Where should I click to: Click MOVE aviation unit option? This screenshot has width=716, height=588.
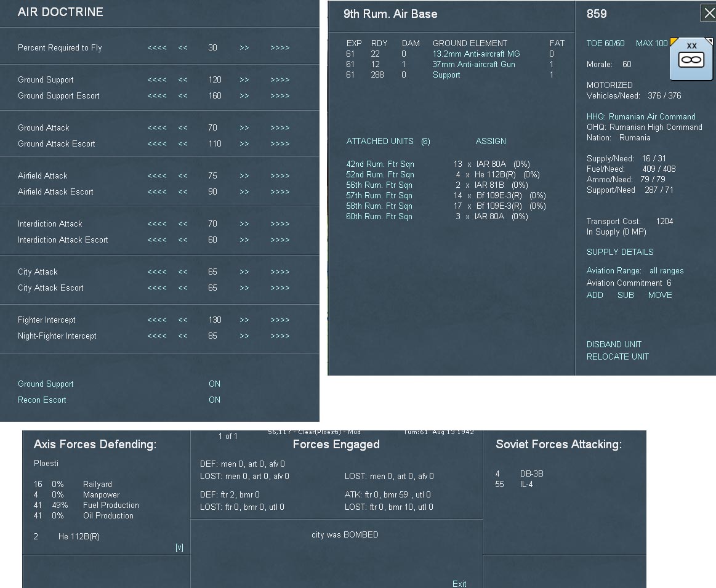[660, 295]
